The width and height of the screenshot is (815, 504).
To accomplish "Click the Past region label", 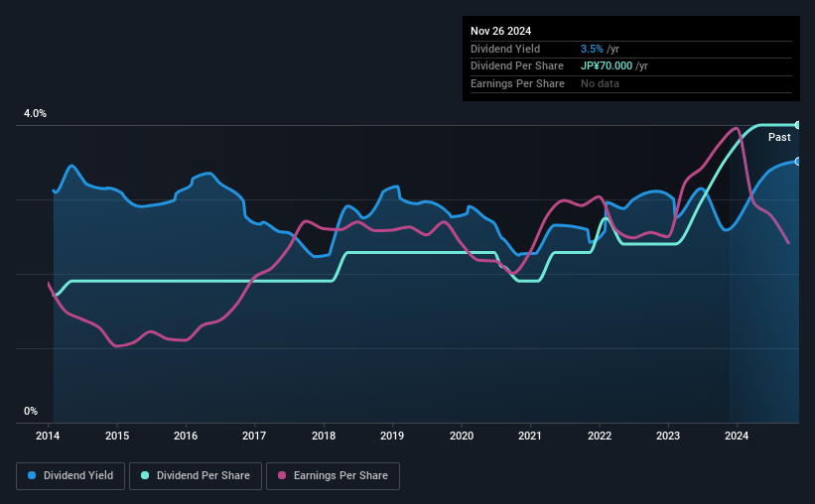I will coord(779,137).
